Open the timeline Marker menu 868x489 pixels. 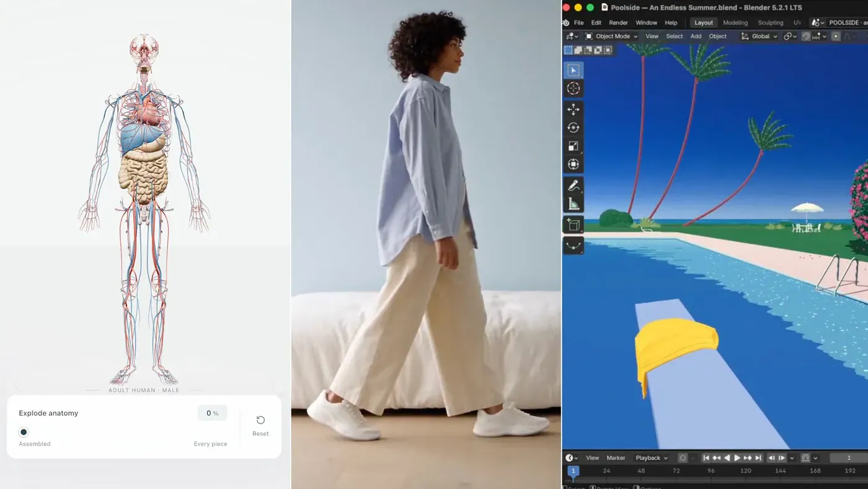pyautogui.click(x=616, y=458)
